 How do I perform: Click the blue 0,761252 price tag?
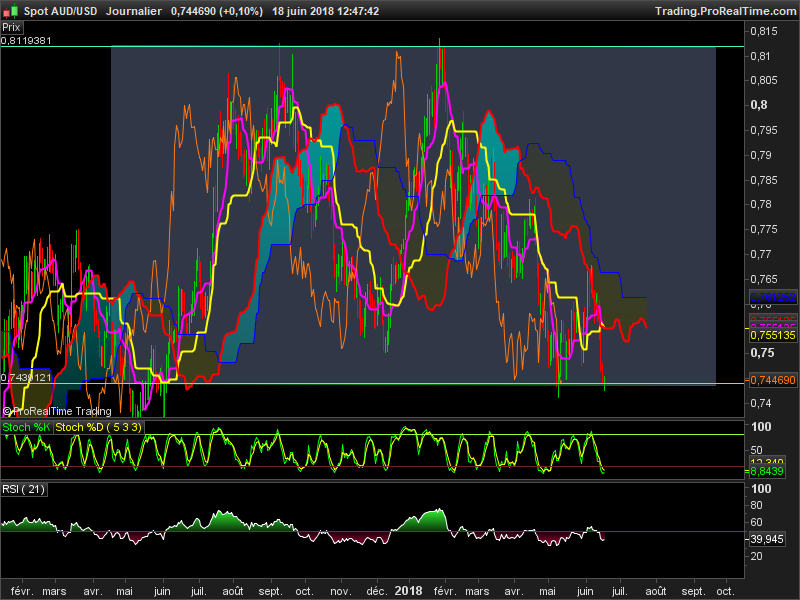click(x=773, y=298)
